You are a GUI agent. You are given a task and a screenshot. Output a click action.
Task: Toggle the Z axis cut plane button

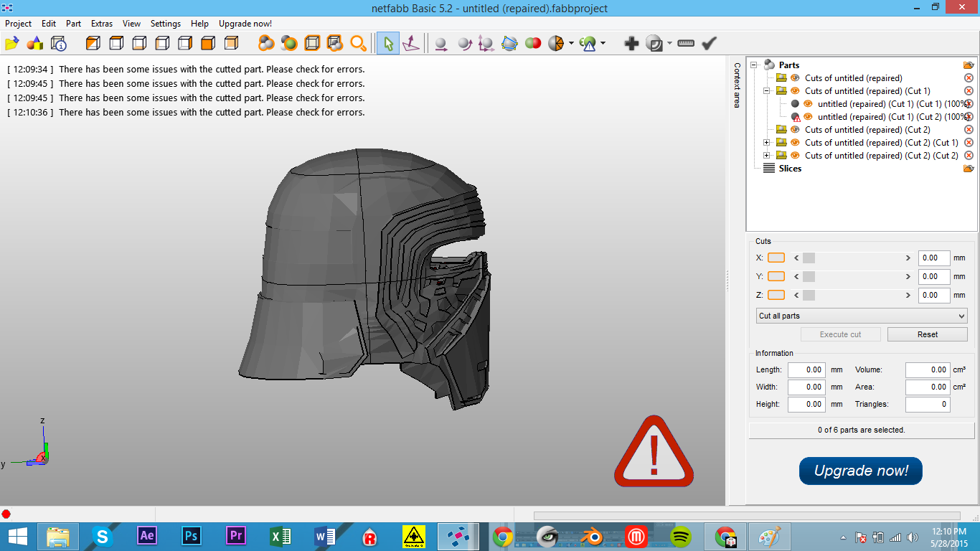coord(776,295)
